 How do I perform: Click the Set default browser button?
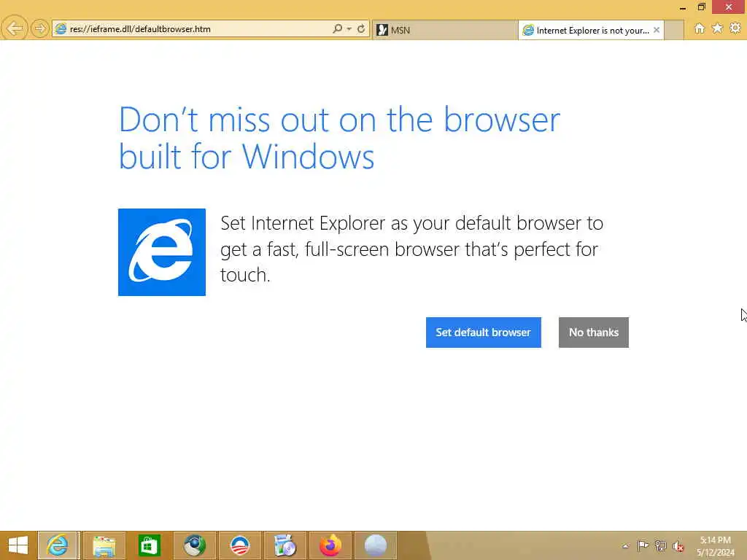coord(483,332)
